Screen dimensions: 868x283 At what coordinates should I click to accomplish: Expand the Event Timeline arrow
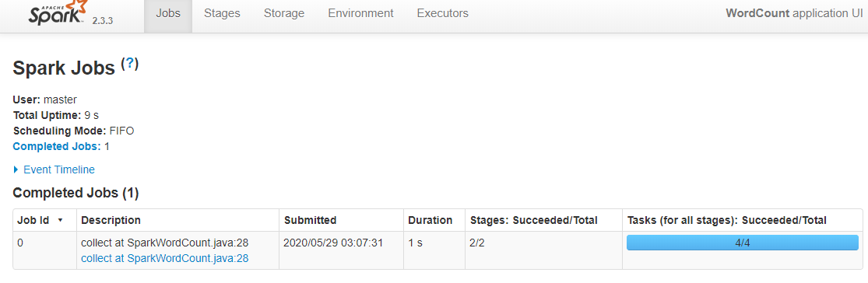[x=16, y=169]
